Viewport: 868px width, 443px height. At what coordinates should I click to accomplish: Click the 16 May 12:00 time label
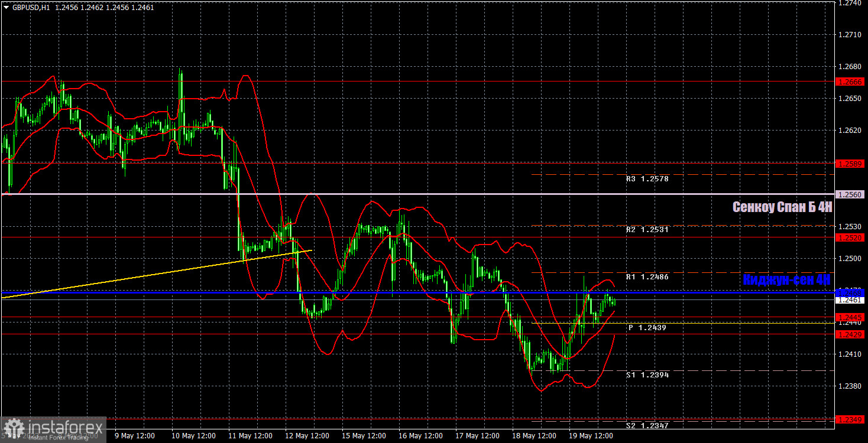click(x=420, y=436)
